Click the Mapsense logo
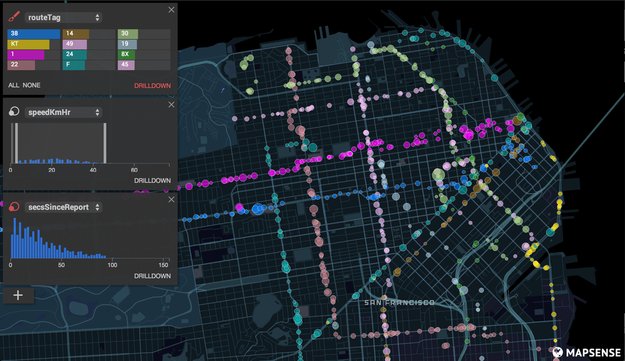This screenshot has width=625, height=361. tap(586, 352)
